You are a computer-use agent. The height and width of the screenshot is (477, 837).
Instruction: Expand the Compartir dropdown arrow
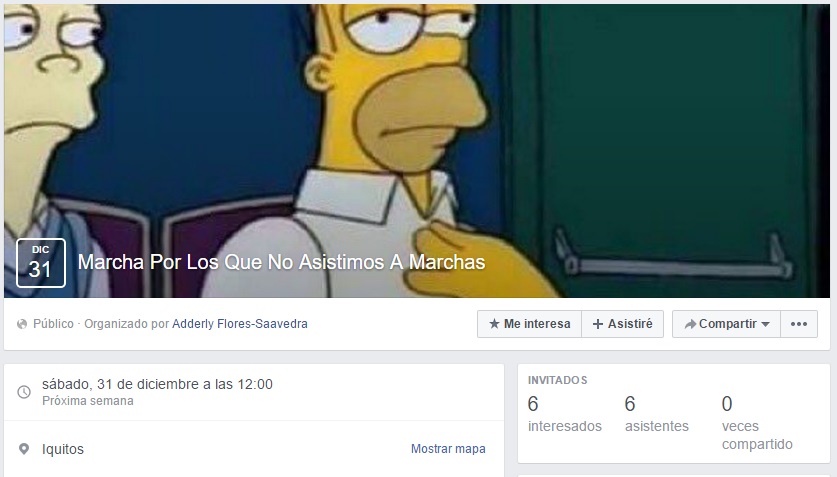[x=765, y=324]
